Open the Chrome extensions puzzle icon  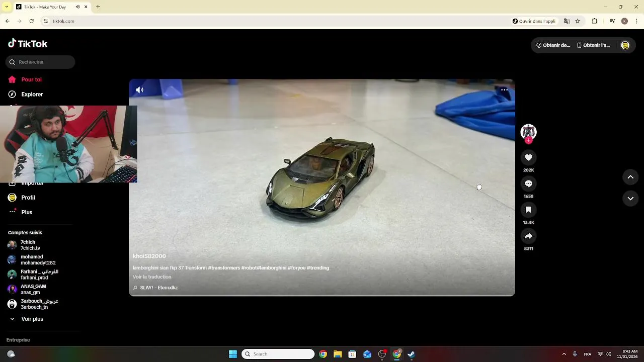(594, 21)
